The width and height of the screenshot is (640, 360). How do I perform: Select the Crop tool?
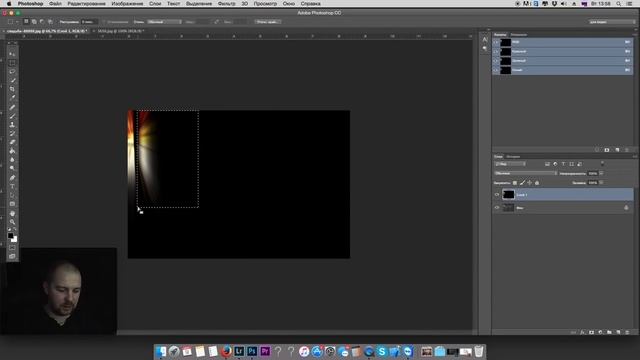[x=12, y=89]
